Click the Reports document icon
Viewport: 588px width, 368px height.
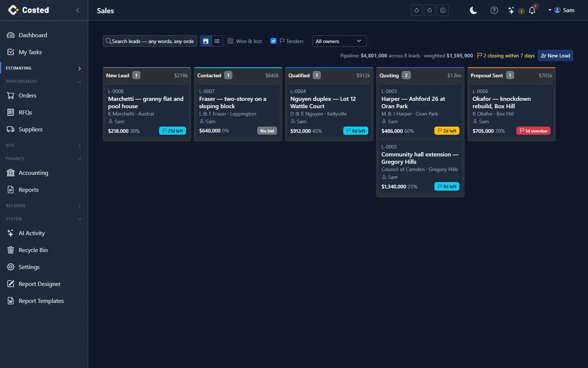pos(11,190)
